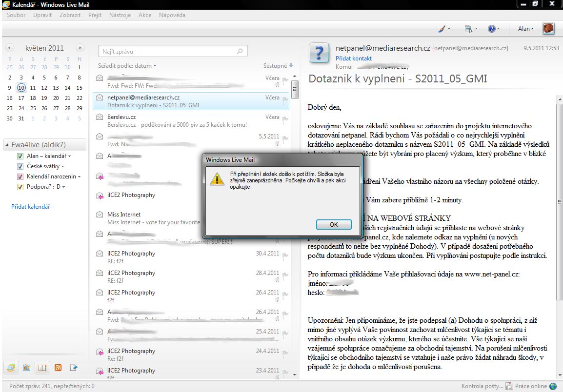Viewport: 563px width, 392px height.
Task: Open the Upravit menu
Action: (x=42, y=15)
